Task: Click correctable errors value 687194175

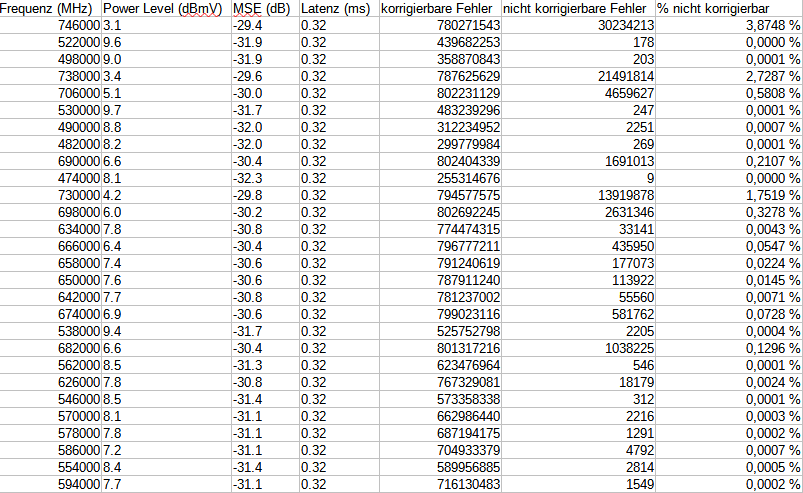Action: click(440, 434)
